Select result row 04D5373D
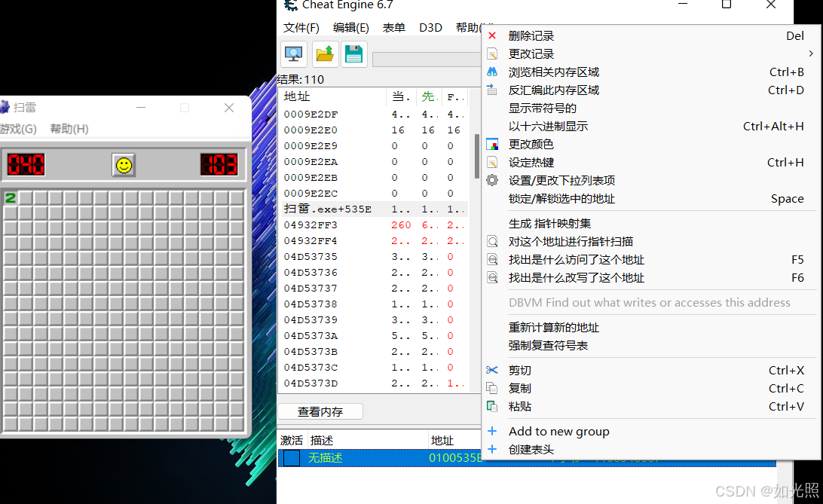This screenshot has height=504, width=823. point(375,383)
